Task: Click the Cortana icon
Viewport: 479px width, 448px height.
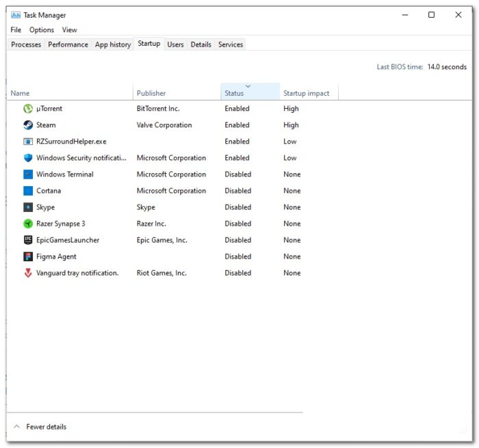Action: tap(28, 191)
